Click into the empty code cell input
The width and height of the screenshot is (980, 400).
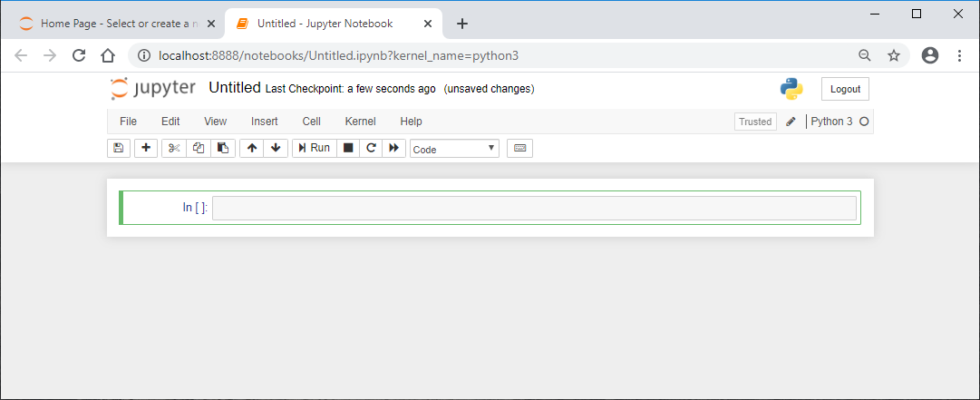tap(534, 208)
